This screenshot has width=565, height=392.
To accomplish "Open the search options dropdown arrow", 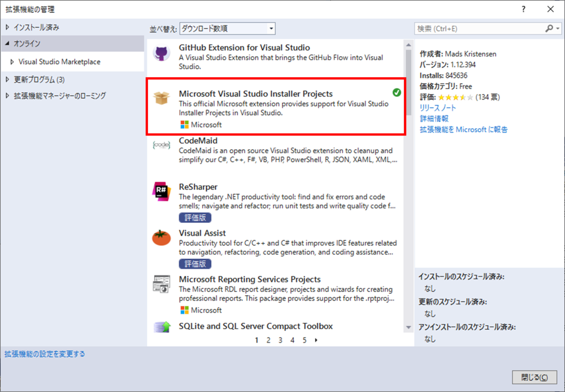I will tap(557, 29).
